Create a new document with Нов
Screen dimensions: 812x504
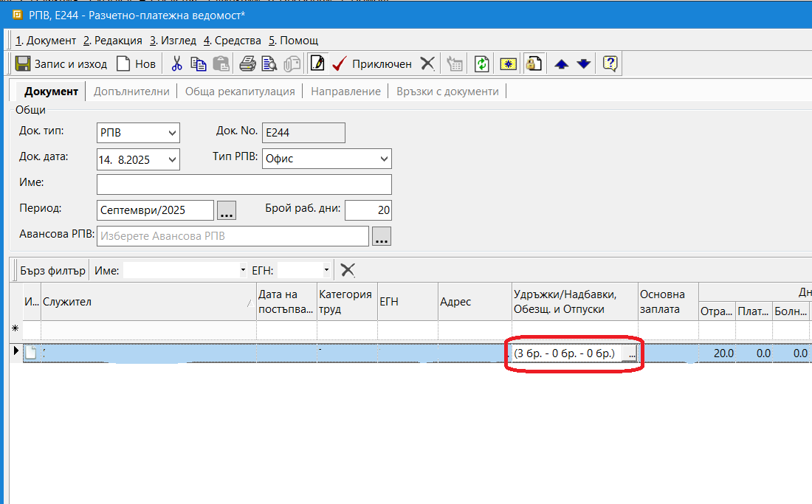click(136, 63)
